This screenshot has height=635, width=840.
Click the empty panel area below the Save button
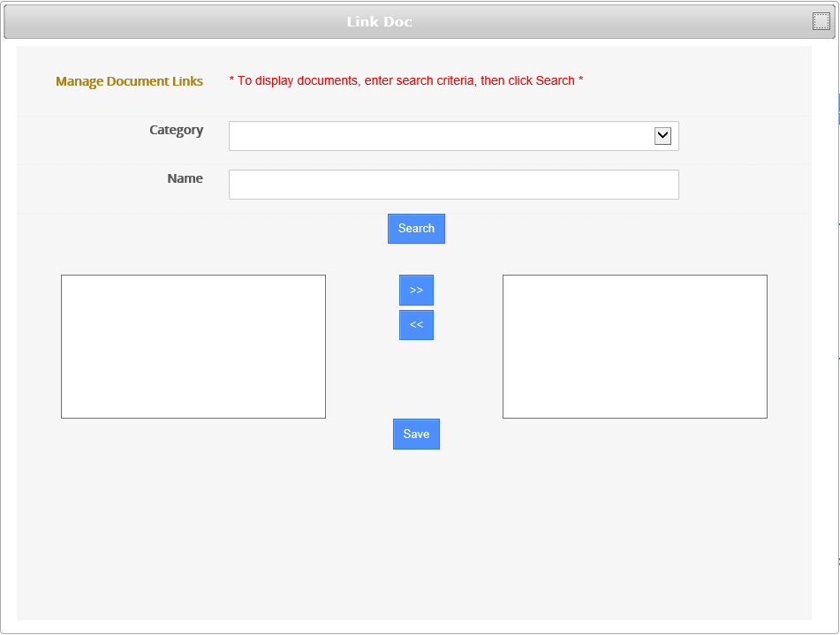415,530
